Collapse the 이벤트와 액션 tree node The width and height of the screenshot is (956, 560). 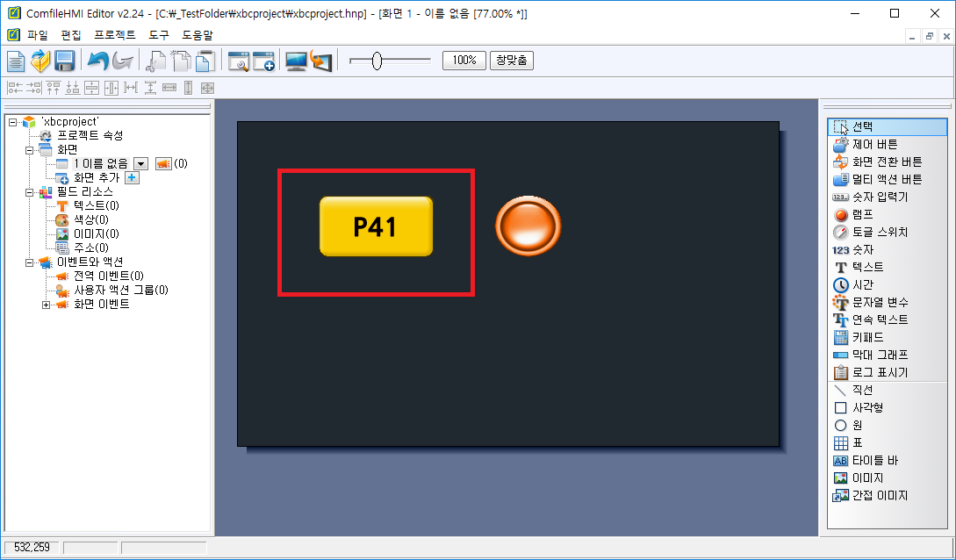coord(29,262)
